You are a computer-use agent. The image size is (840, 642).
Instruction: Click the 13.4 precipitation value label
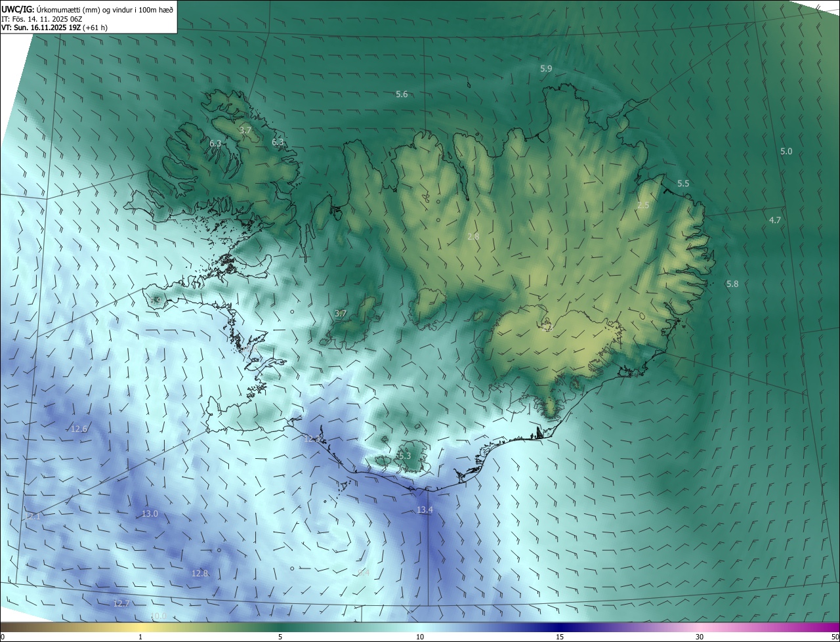click(425, 510)
